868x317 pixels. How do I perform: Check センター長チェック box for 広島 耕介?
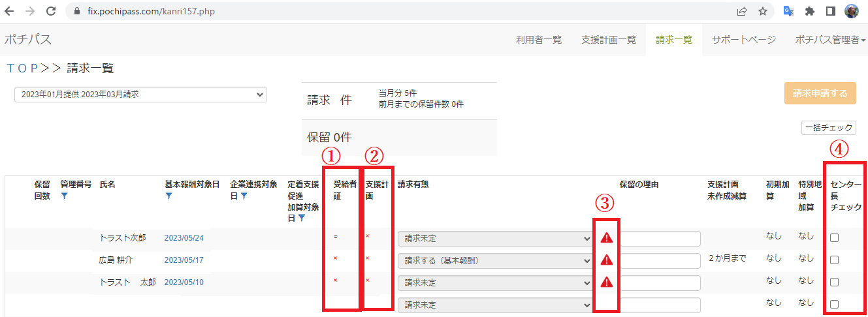834,260
